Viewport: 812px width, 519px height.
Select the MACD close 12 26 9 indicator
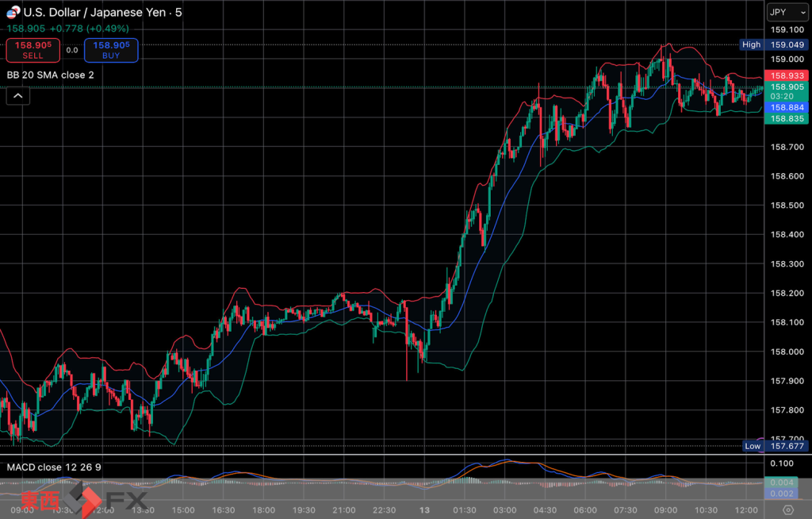tap(54, 467)
